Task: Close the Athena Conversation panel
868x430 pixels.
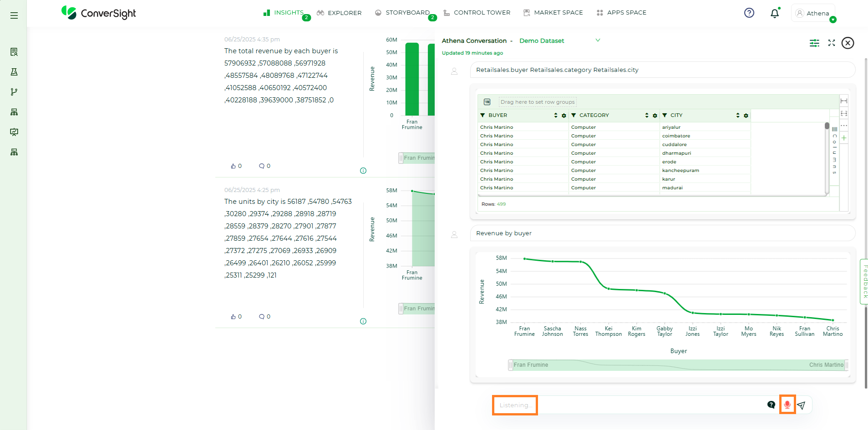Action: [x=848, y=43]
